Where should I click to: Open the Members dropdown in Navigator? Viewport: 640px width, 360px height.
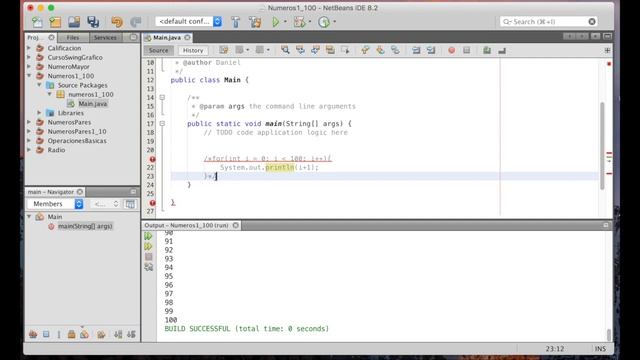coord(55,204)
